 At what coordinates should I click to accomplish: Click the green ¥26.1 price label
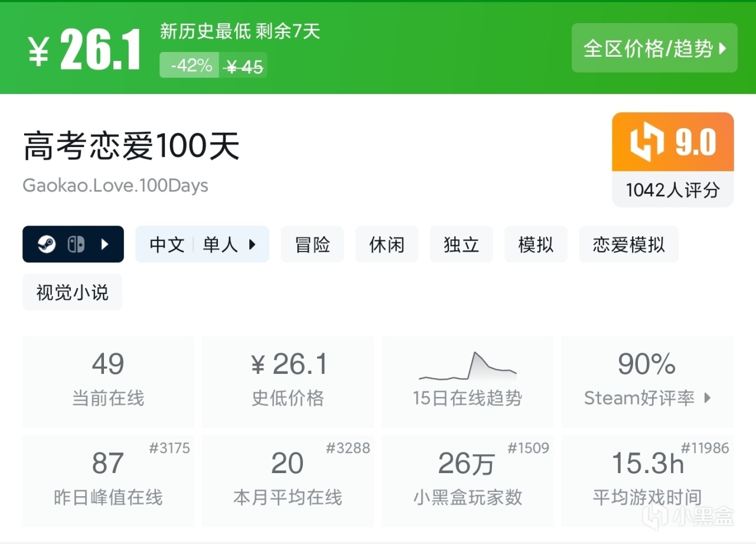point(83,48)
